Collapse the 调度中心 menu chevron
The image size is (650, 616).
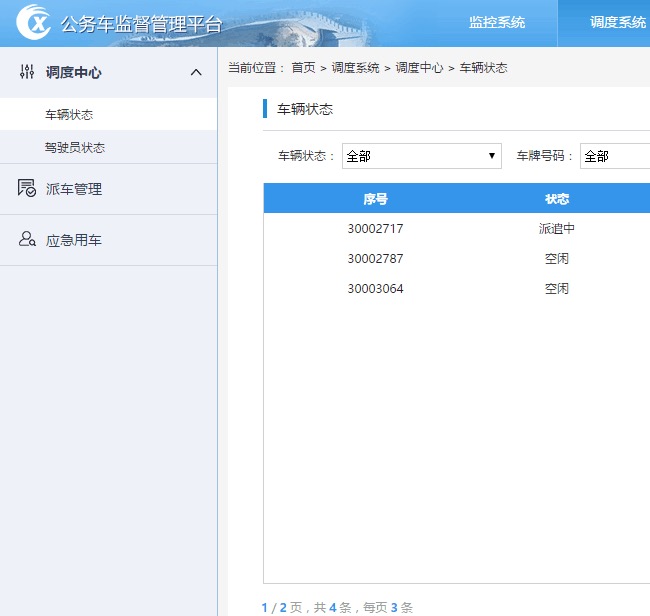(x=196, y=72)
